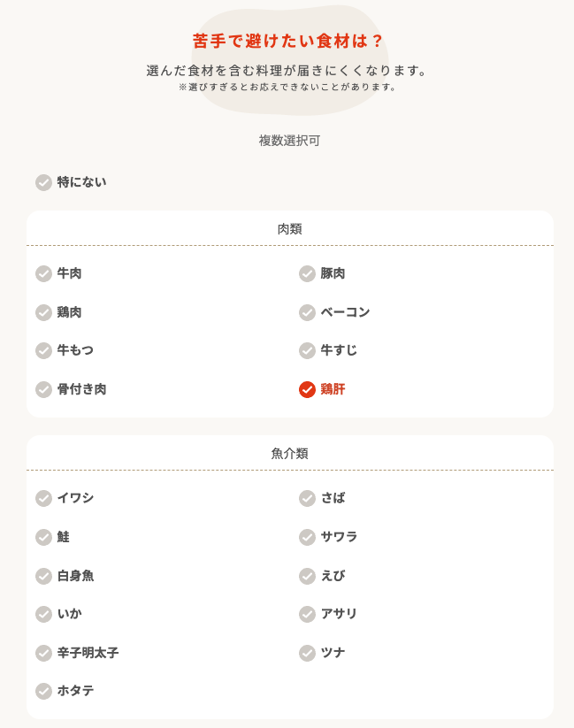
Task: Tick the 辛子明太子 check circle
Action: 43,653
